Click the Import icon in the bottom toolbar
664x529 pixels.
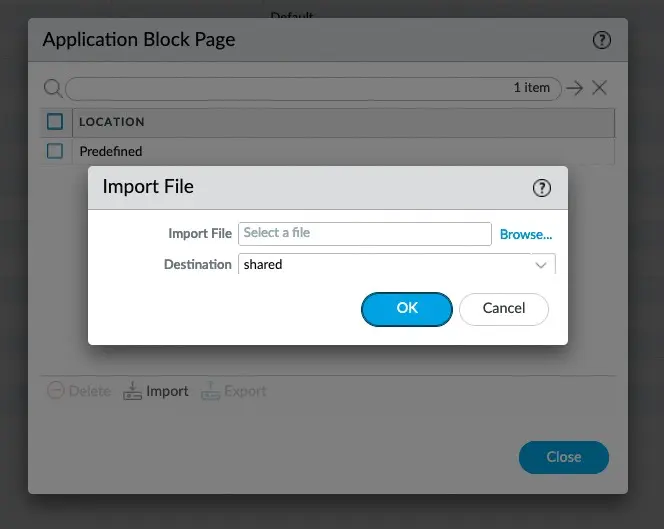132,391
